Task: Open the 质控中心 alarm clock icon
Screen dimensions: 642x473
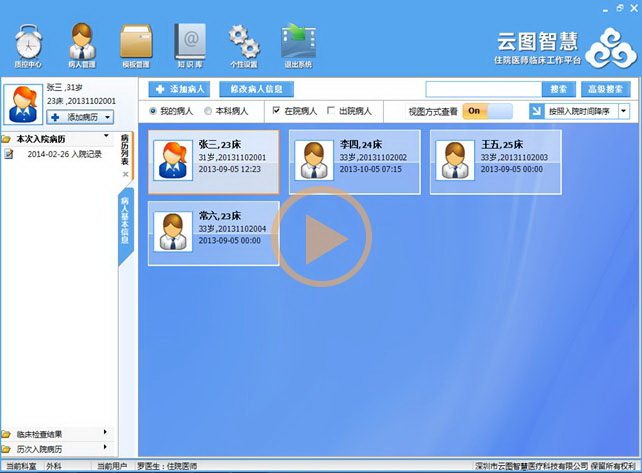Action: (28, 43)
